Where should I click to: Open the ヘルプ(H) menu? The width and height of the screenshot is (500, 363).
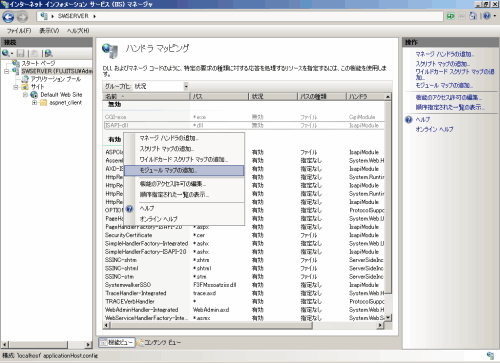point(78,31)
